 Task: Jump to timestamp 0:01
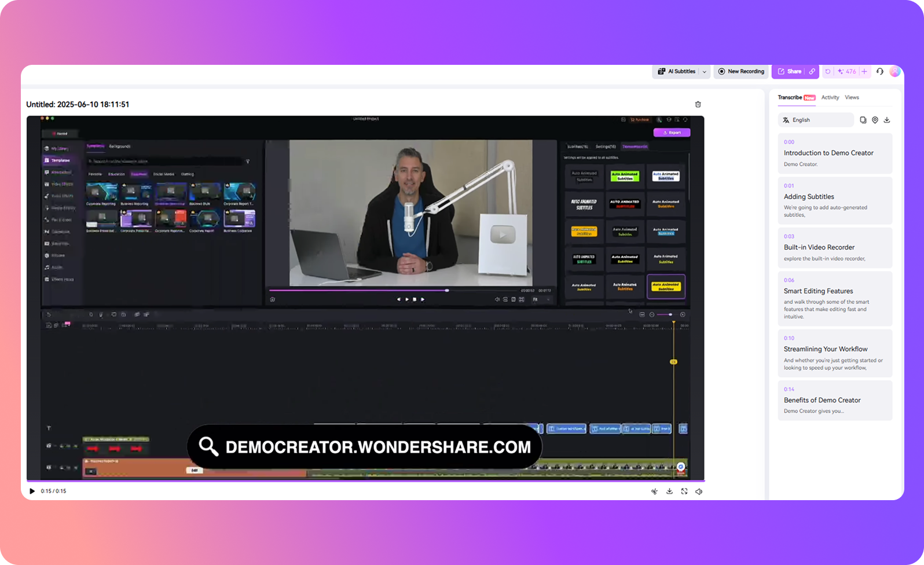click(x=789, y=186)
